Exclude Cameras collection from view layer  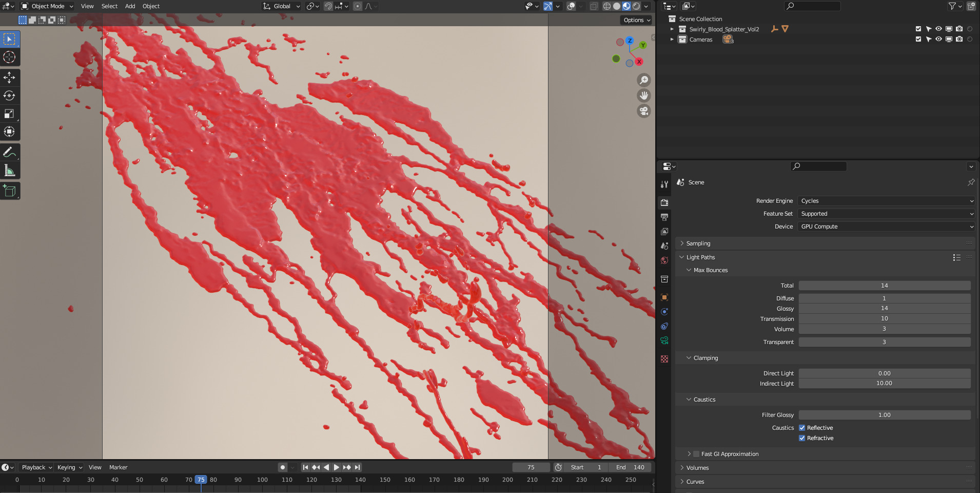pyautogui.click(x=918, y=39)
